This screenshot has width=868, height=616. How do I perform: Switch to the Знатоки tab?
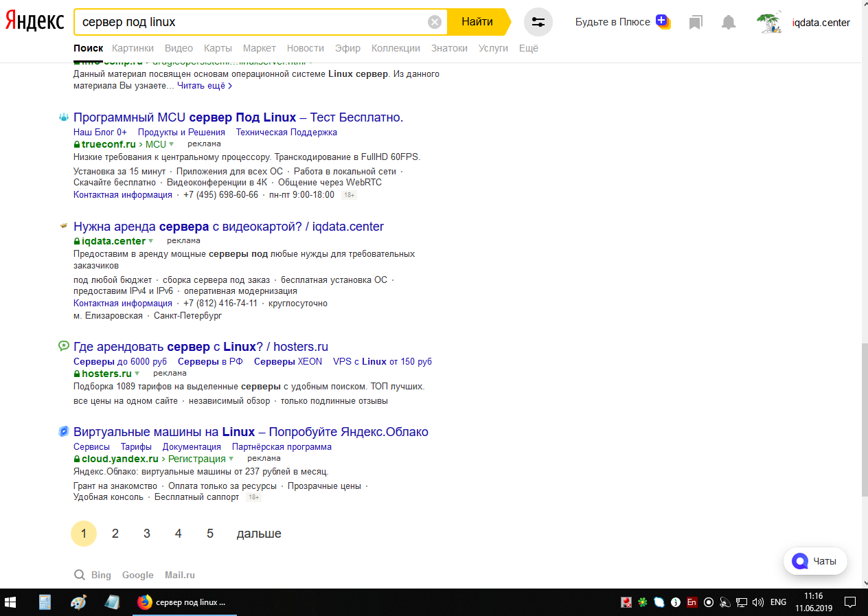pyautogui.click(x=449, y=48)
